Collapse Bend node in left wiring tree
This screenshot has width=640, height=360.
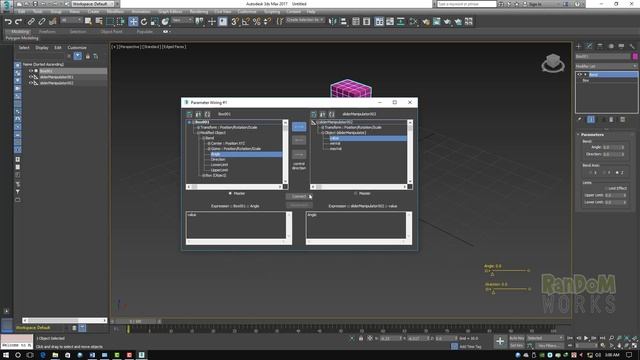203,138
